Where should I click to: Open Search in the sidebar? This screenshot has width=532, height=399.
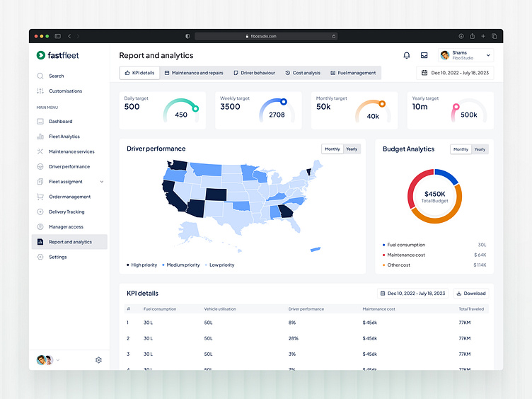pyautogui.click(x=56, y=76)
